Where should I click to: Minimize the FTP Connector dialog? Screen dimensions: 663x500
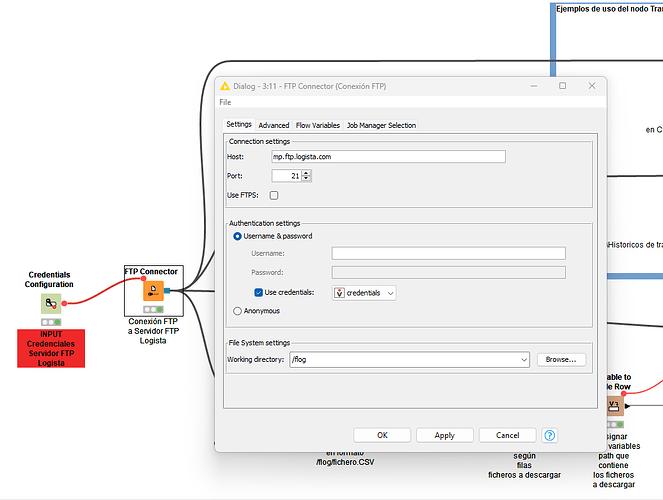(x=534, y=86)
